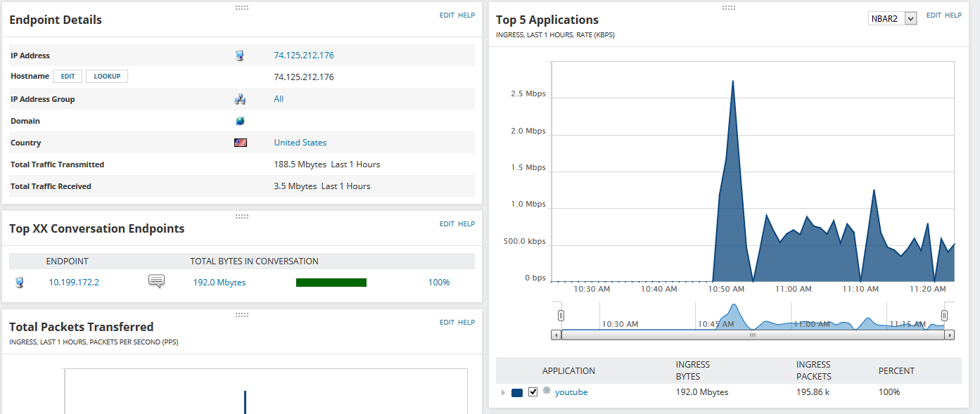This screenshot has width=980, height=414.
Task: Click the 100% conversation percentage link
Action: [x=439, y=283]
